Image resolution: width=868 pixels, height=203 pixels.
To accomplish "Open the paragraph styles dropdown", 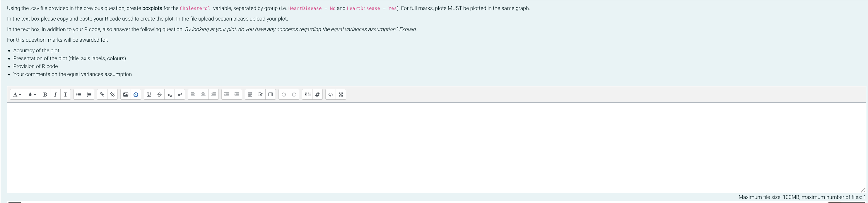I will [x=18, y=94].
